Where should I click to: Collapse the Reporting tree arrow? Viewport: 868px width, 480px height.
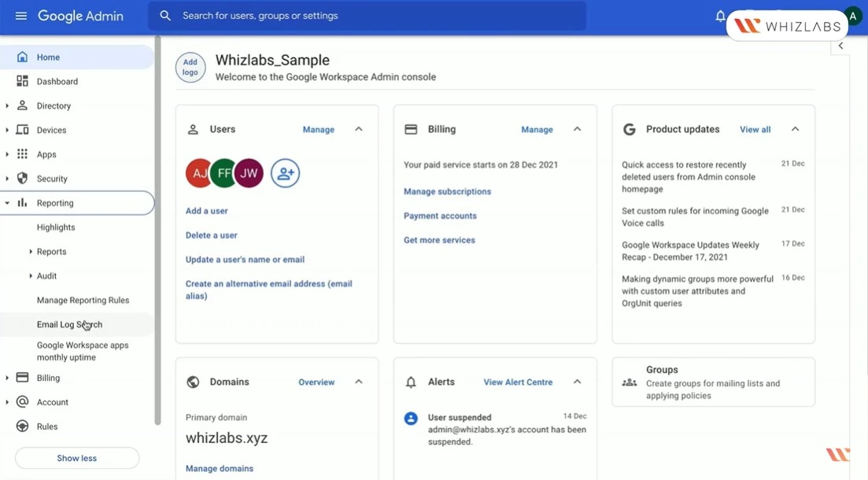pyautogui.click(x=6, y=203)
